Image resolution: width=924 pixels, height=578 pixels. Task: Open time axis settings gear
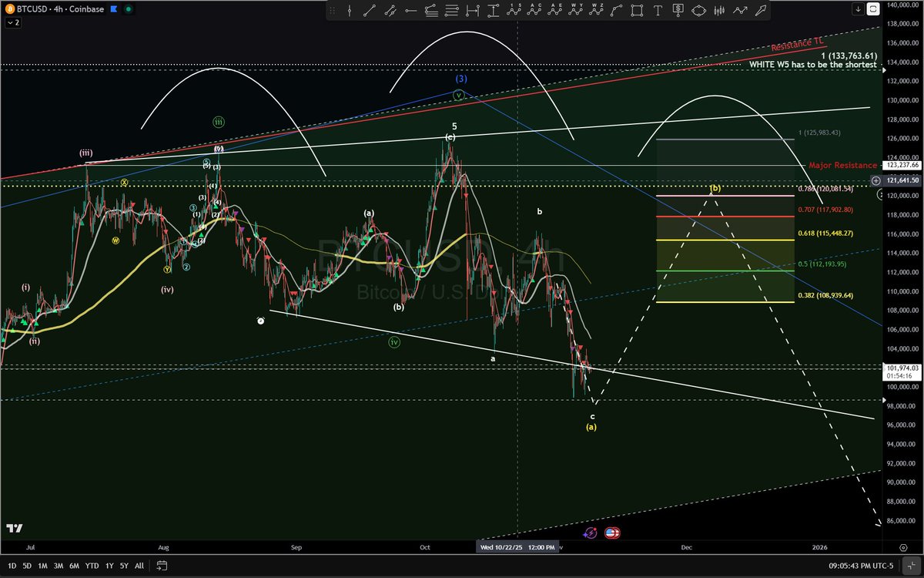(903, 546)
